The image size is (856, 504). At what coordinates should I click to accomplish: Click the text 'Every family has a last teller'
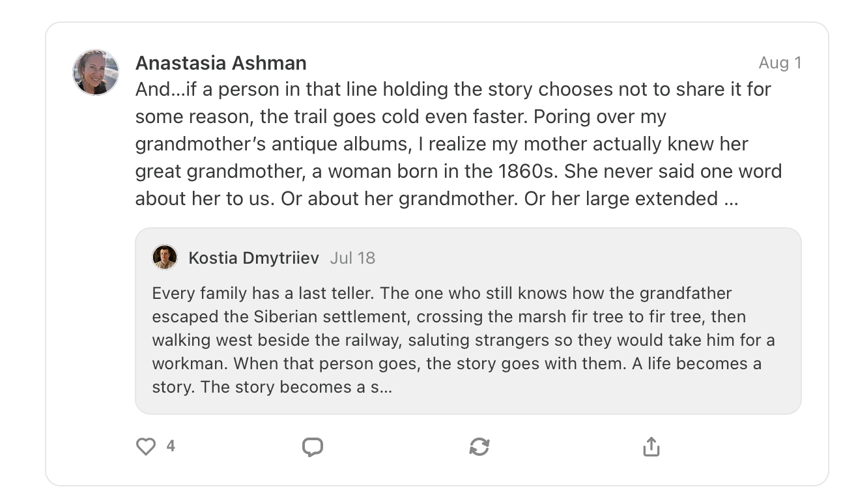tap(261, 293)
